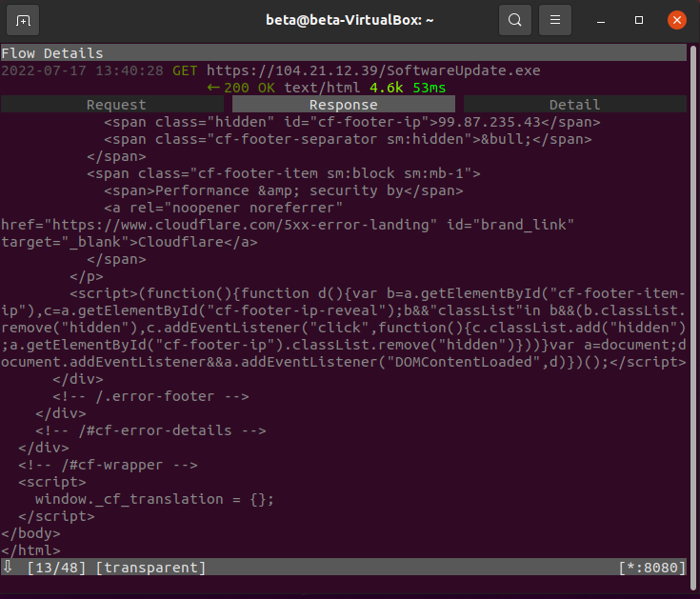Viewport: 700px width, 599px height.
Task: Click the down-arrow indicator in status bar
Action: [x=8, y=567]
